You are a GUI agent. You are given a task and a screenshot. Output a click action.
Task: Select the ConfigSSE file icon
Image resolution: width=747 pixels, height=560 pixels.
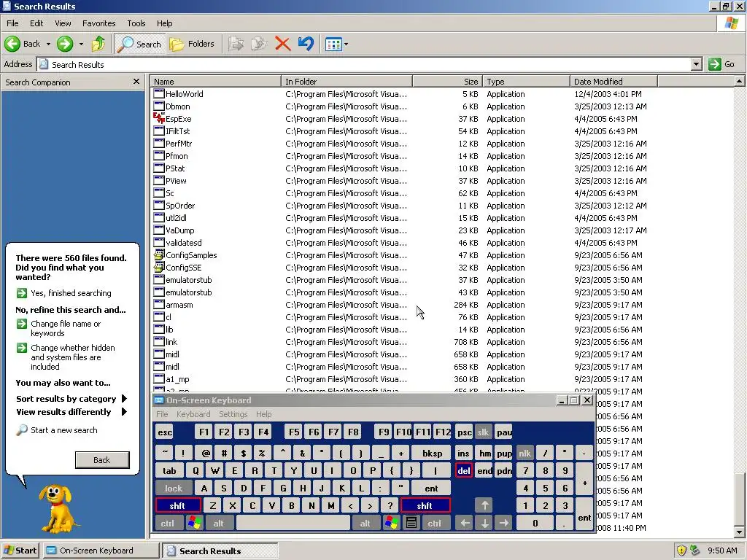point(159,267)
